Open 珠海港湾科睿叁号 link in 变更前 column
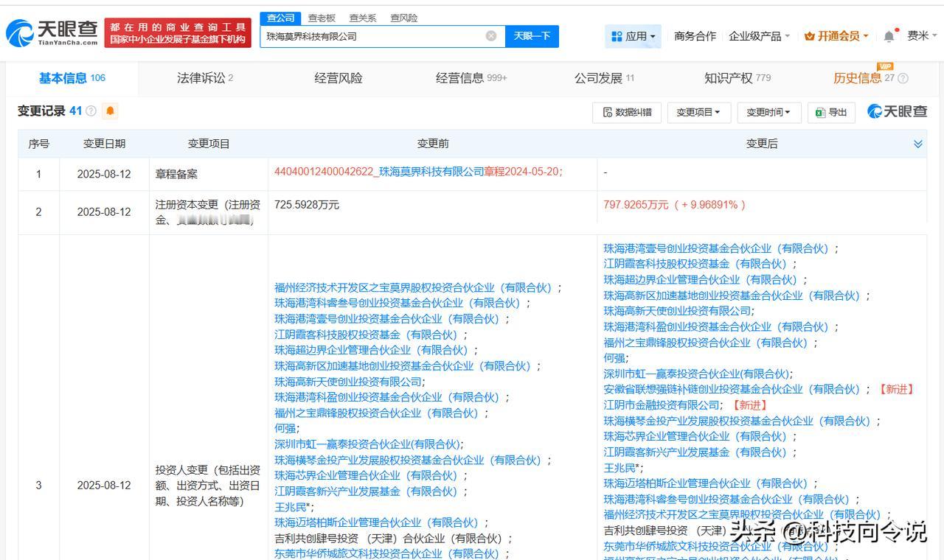Screen dimensions: 944x560 pyautogui.click(x=400, y=303)
